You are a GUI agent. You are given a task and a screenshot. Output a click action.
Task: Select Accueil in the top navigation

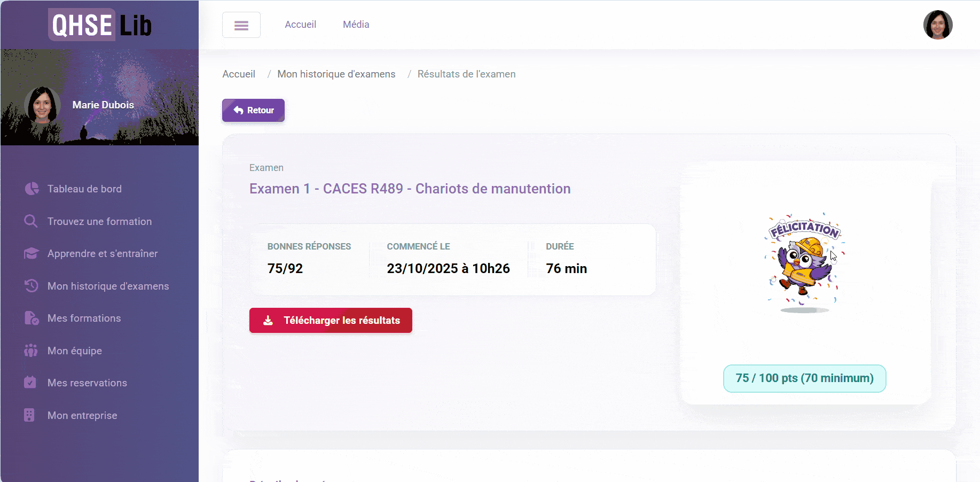coord(300,24)
